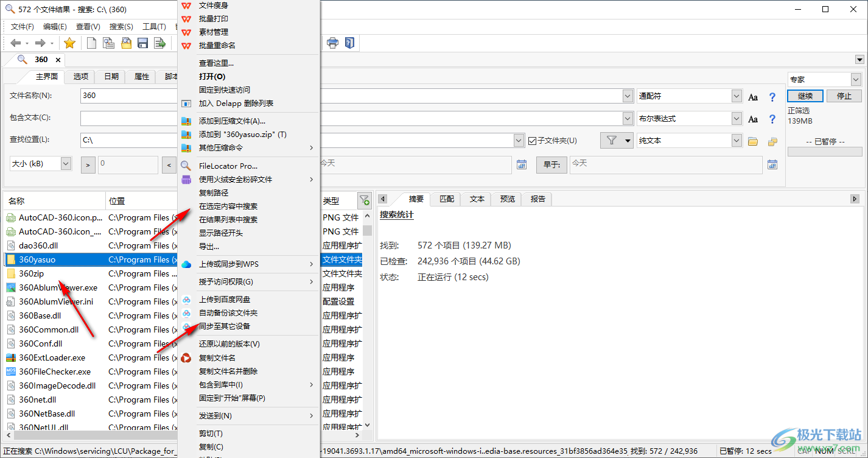868x458 pixels.
Task: Click the icon beside 上传到百度网盘
Action: [x=187, y=299]
